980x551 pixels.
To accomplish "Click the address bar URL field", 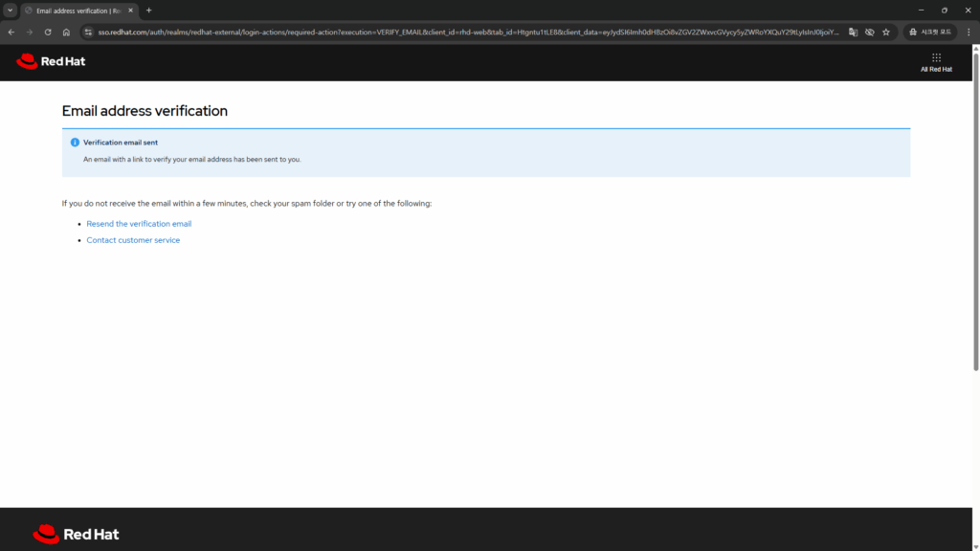I will [459, 32].
